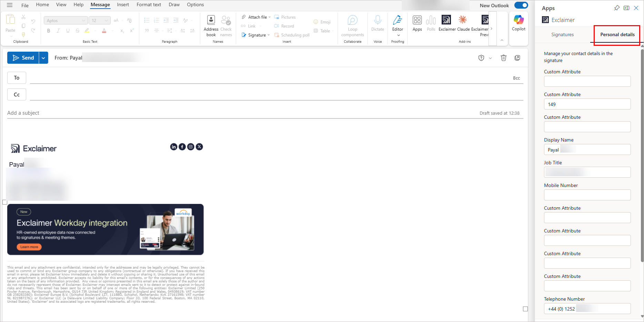Image resolution: width=644 pixels, height=322 pixels.
Task: Toggle the New Outlook switch
Action: (x=521, y=5)
